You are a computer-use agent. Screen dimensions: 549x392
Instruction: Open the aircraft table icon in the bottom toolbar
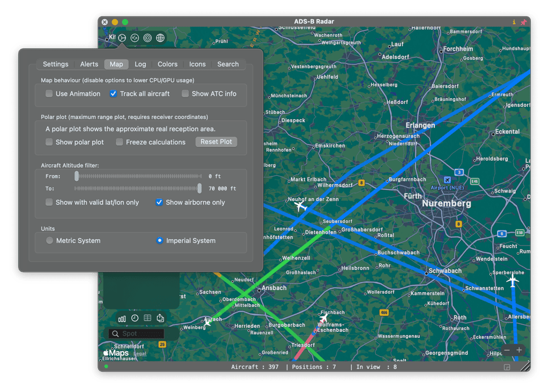(x=147, y=317)
